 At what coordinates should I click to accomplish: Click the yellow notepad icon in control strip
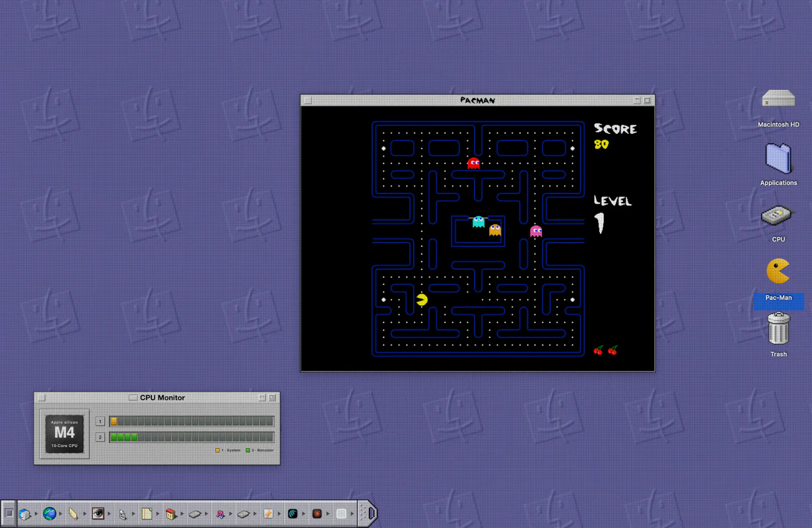click(x=147, y=514)
